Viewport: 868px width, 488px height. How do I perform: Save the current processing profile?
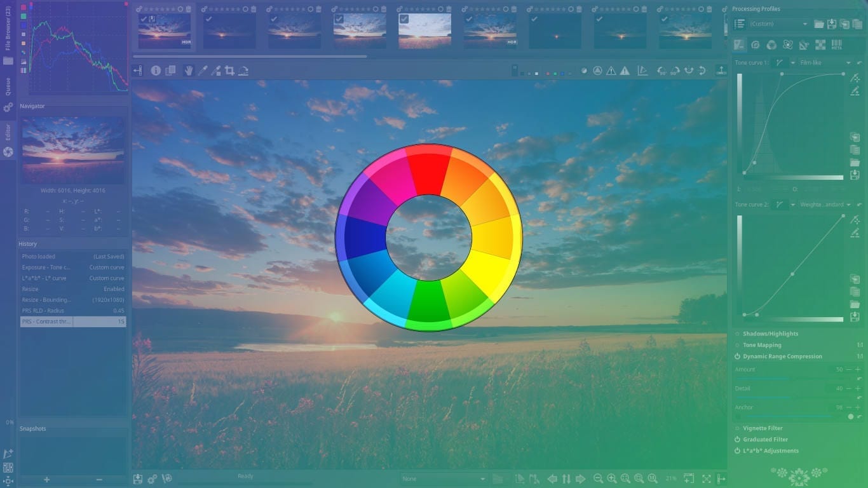[x=832, y=24]
